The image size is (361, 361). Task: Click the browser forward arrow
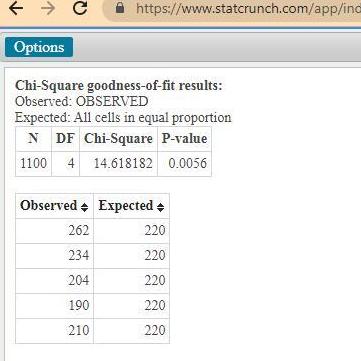[48, 8]
